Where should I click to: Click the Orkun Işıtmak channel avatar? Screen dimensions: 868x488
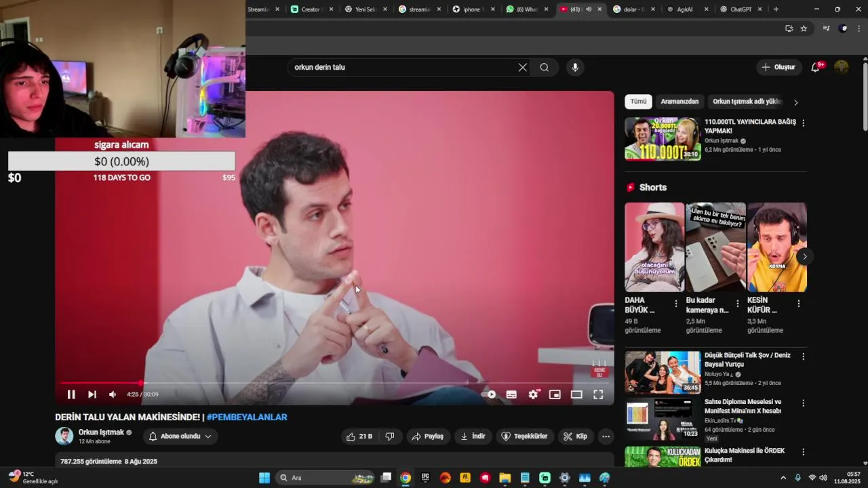click(x=64, y=436)
